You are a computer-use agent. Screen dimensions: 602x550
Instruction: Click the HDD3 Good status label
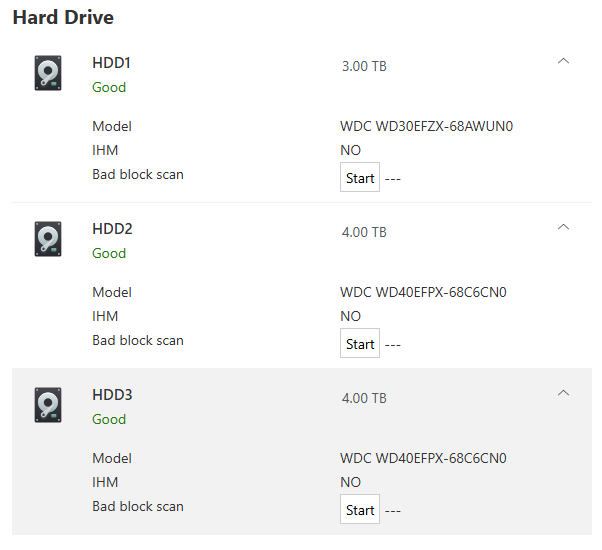(x=109, y=419)
